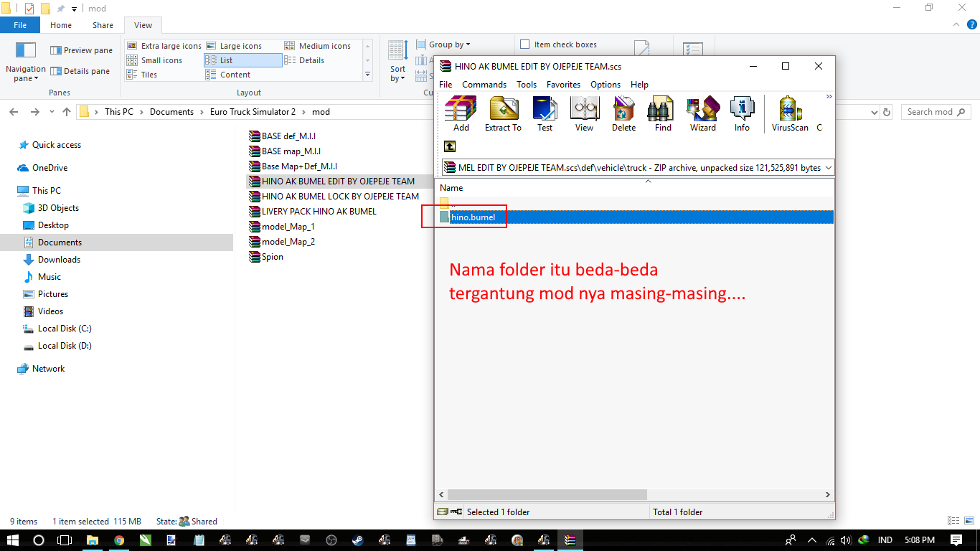The width and height of the screenshot is (980, 551).
Task: Select hino.bumel folder in WinRAR
Action: tap(473, 217)
